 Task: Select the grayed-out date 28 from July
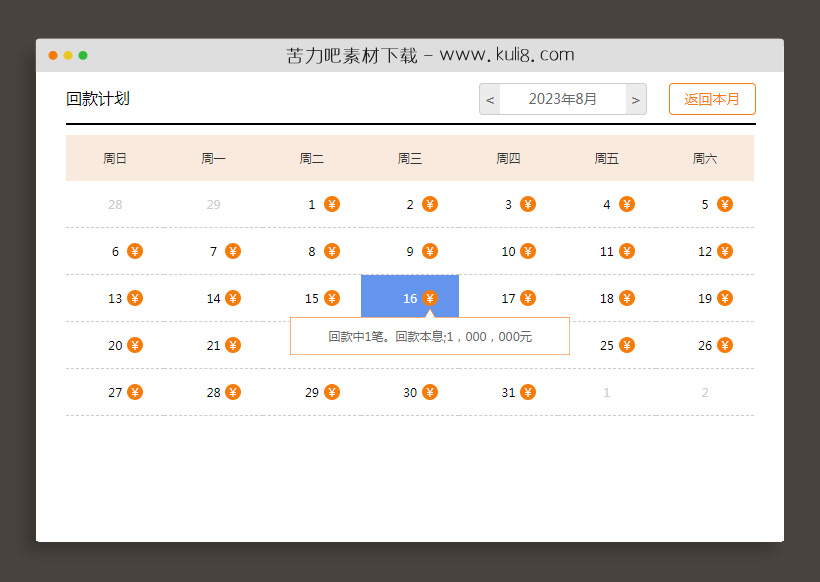tap(115, 204)
